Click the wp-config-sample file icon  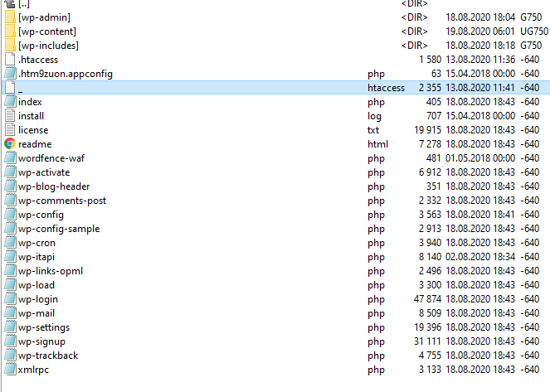(x=10, y=229)
